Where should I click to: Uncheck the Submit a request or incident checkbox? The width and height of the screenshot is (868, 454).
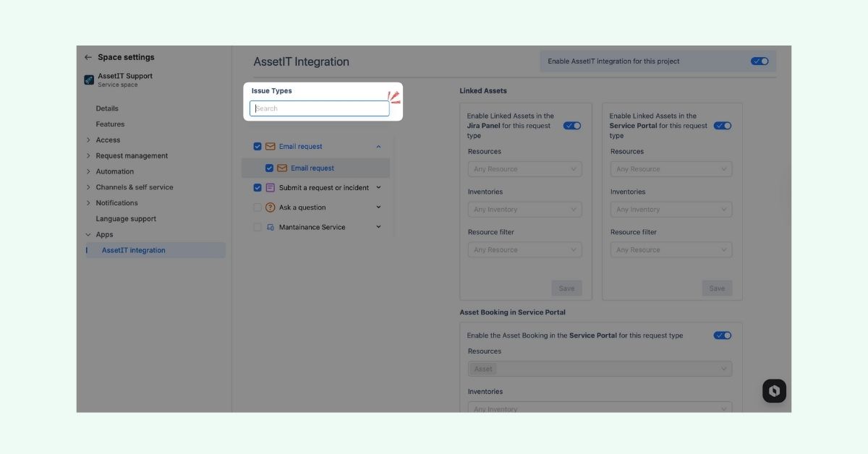coord(257,187)
